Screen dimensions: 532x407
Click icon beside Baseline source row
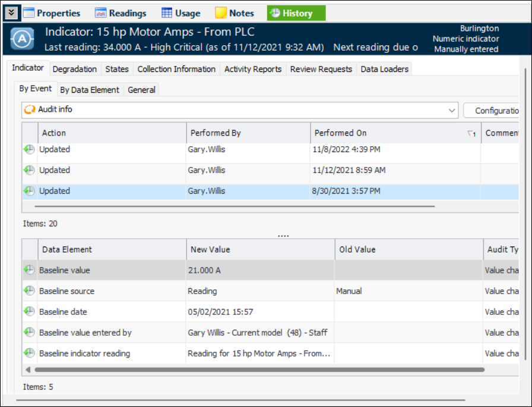point(30,291)
